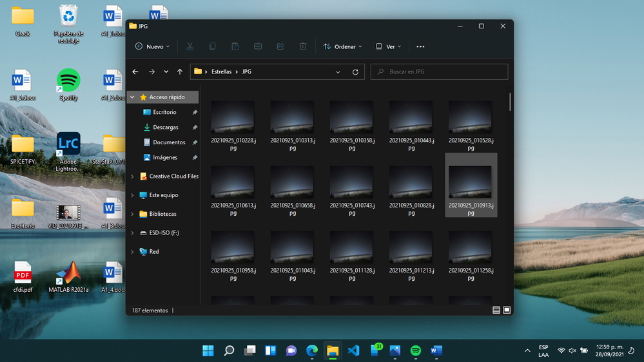The width and height of the screenshot is (644, 362).
Task: Open Descargas in quick access
Action: click(x=165, y=128)
